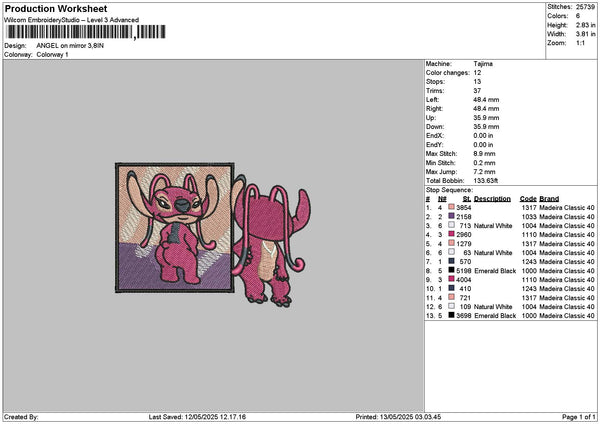Select 'Emerald Black' description in stop 8
Viewport: 600px width, 424px height.
[x=495, y=271]
